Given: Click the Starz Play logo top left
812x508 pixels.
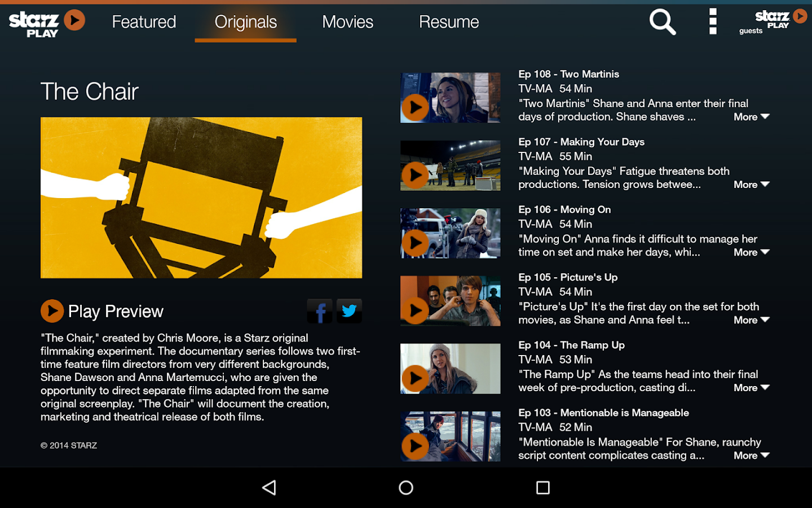Looking at the screenshot, I should 46,23.
